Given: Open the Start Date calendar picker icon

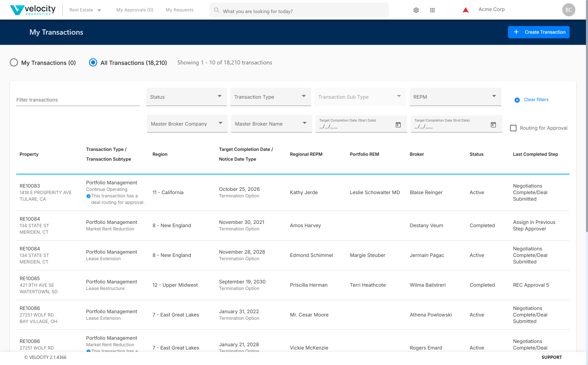Looking at the screenshot, I should point(398,125).
